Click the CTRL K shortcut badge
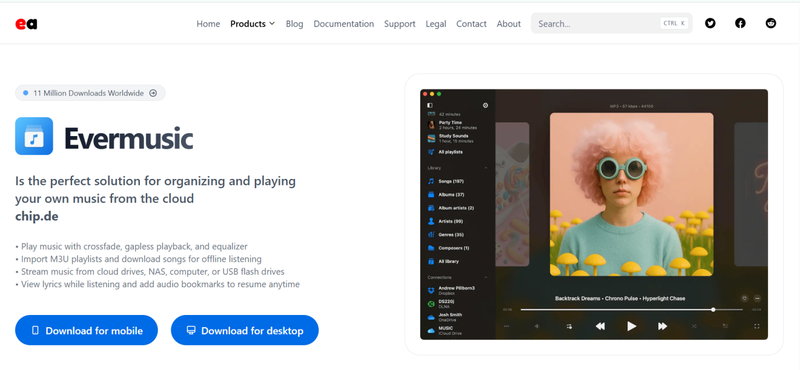800x370 pixels. click(674, 23)
